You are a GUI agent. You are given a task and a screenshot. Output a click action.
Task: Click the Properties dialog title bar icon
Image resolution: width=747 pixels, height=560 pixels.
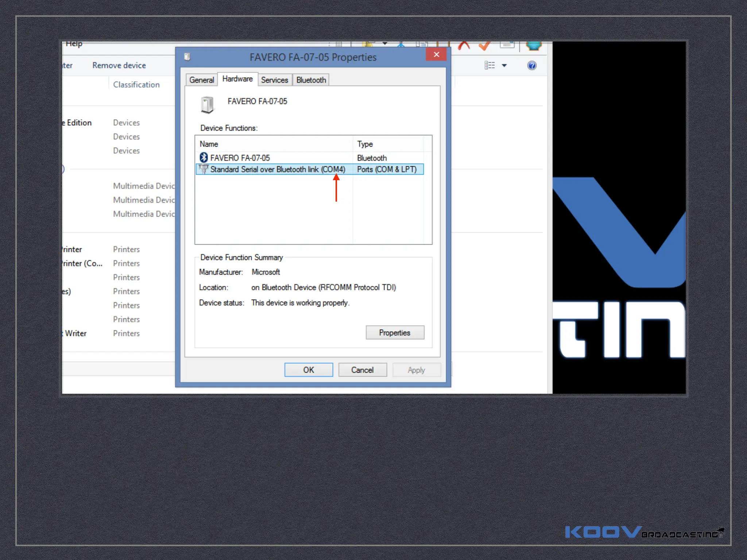tap(187, 57)
